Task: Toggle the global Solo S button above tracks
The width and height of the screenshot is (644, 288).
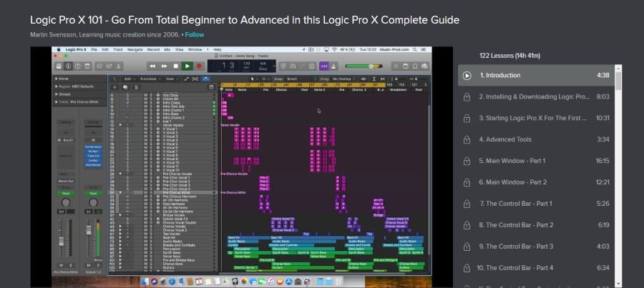Action: click(136, 87)
